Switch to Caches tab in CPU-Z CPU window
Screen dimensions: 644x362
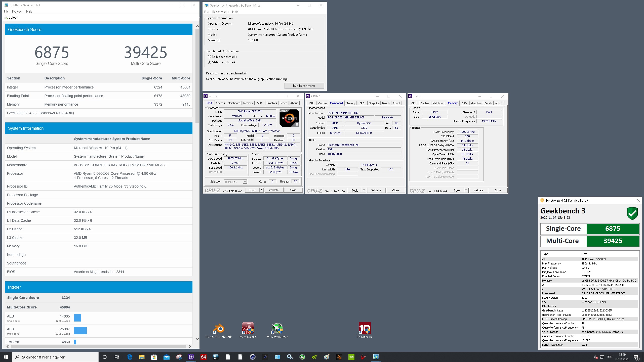coord(220,103)
